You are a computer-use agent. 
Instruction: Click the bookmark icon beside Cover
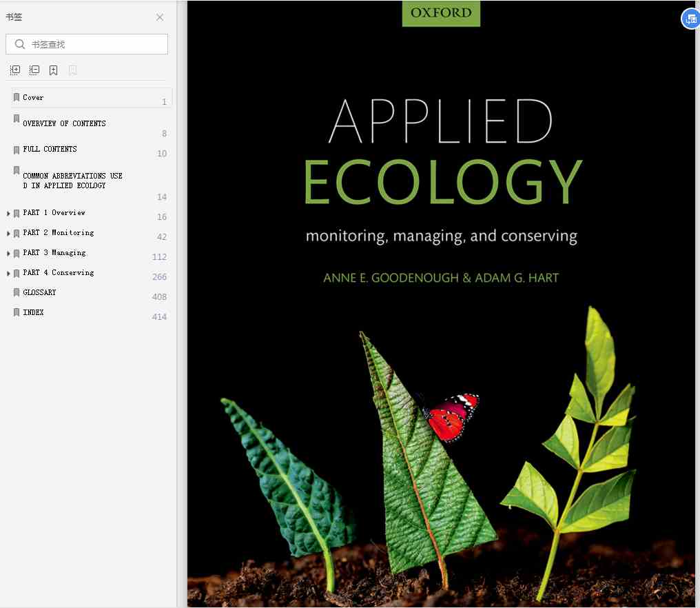(x=17, y=97)
